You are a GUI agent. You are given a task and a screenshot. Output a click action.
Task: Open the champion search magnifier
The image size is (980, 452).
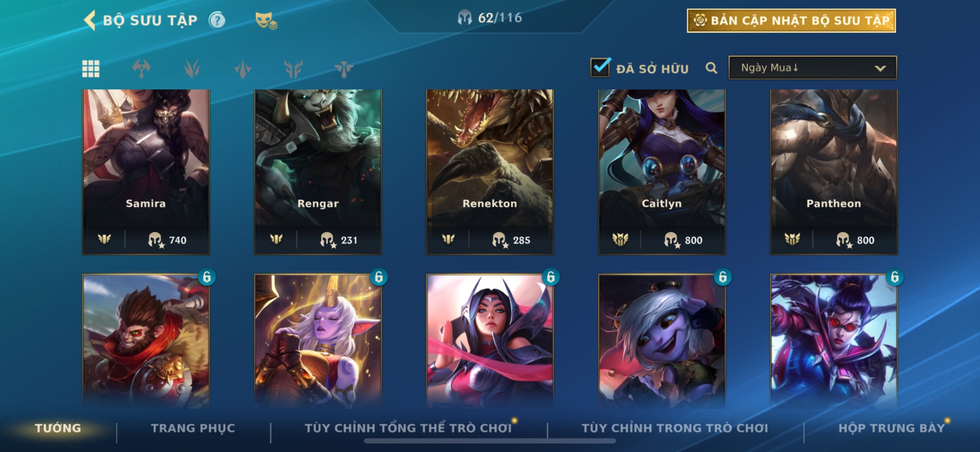(711, 68)
